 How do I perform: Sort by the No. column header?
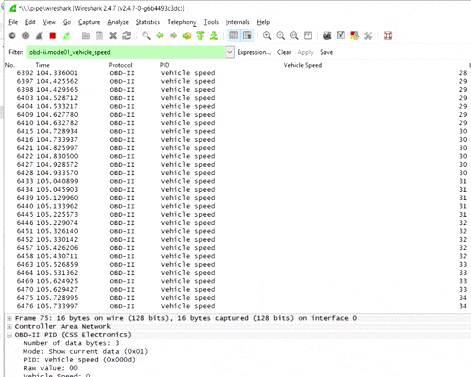tap(10, 65)
